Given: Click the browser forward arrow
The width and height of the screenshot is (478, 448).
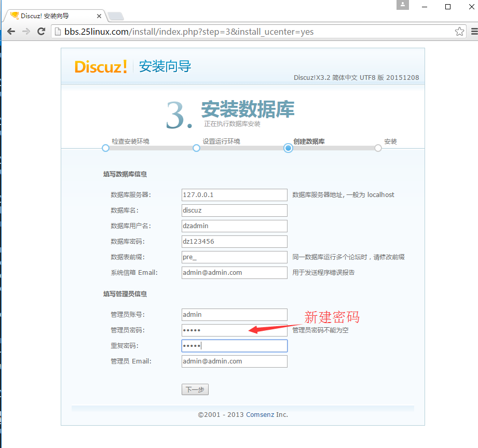Looking at the screenshot, I should pos(26,31).
